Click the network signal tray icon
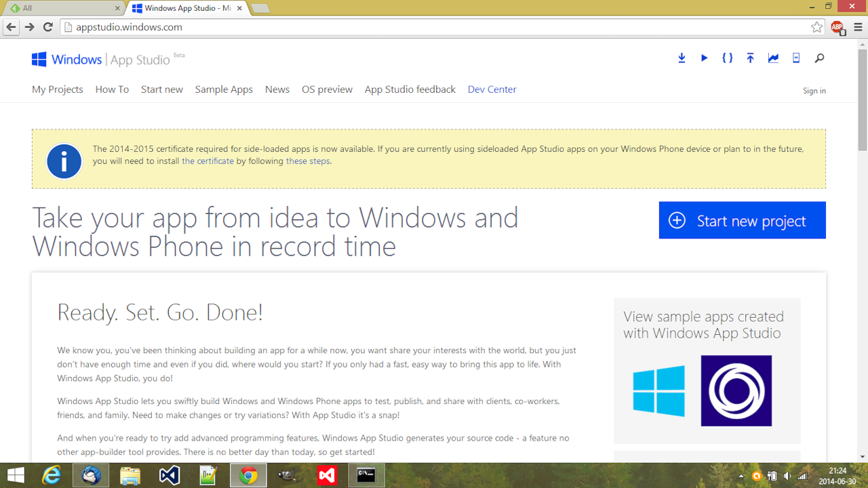868x488 pixels. click(803, 476)
